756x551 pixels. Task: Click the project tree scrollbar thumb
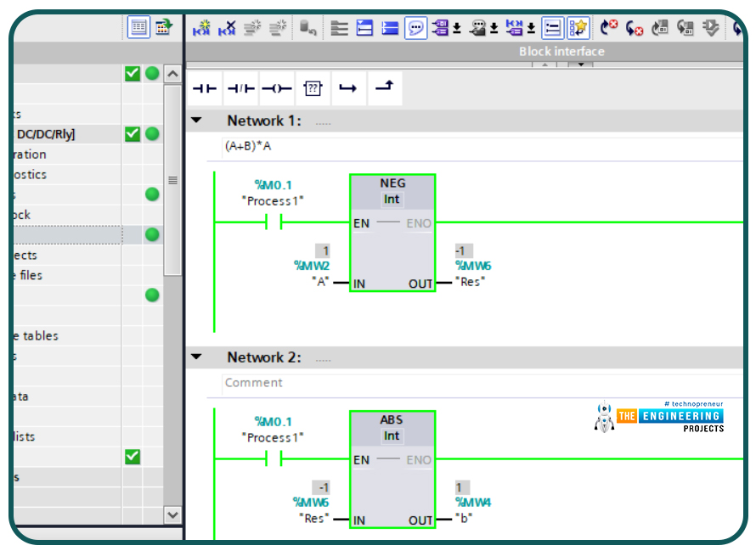click(x=172, y=180)
